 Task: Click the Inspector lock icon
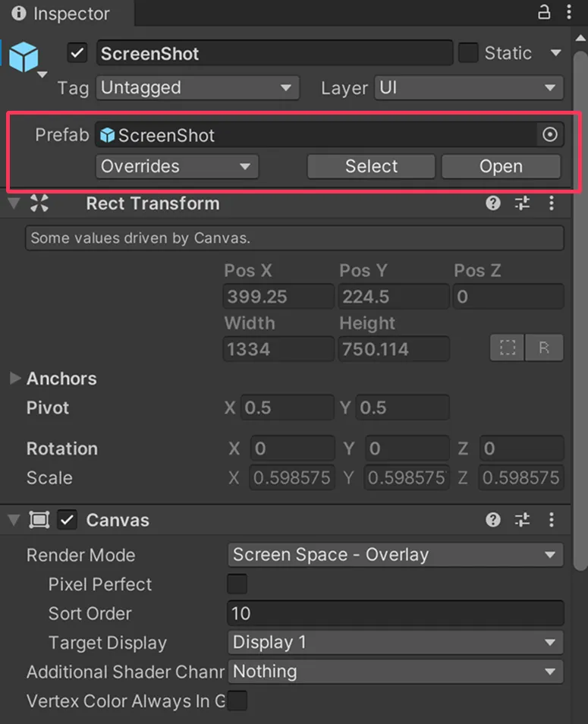tap(544, 12)
